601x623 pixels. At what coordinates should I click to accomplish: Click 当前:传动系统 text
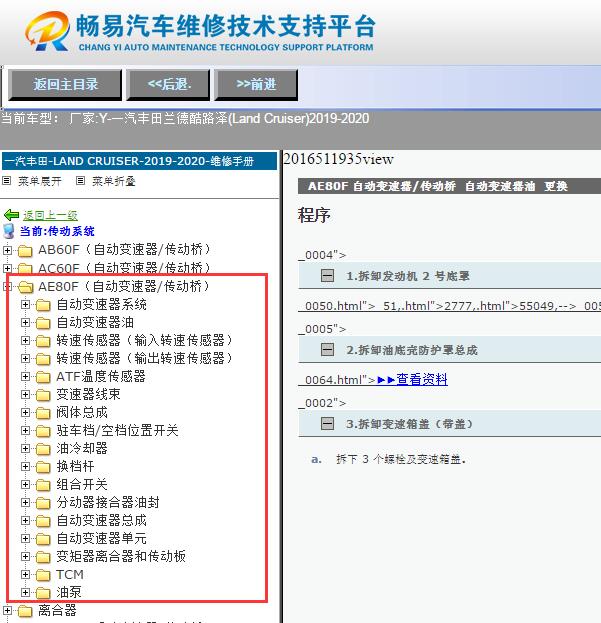pyautogui.click(x=57, y=231)
